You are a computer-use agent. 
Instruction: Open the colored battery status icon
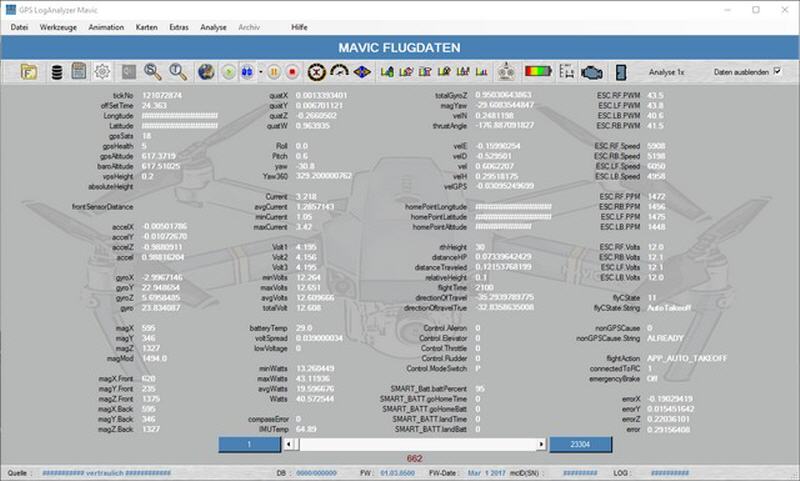pyautogui.click(x=538, y=71)
